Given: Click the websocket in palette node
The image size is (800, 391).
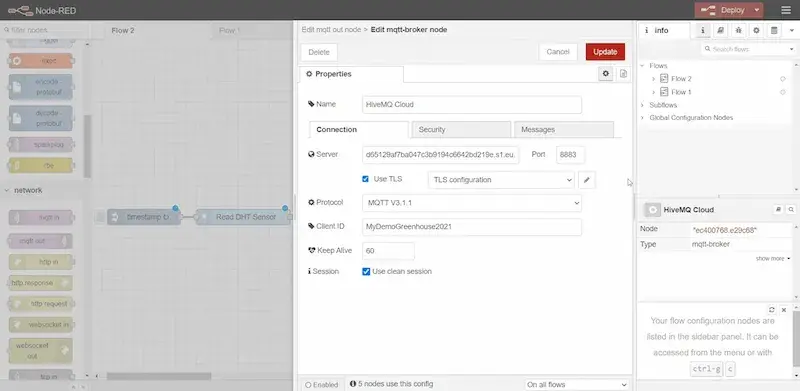Looking at the screenshot, I should pyautogui.click(x=41, y=325).
